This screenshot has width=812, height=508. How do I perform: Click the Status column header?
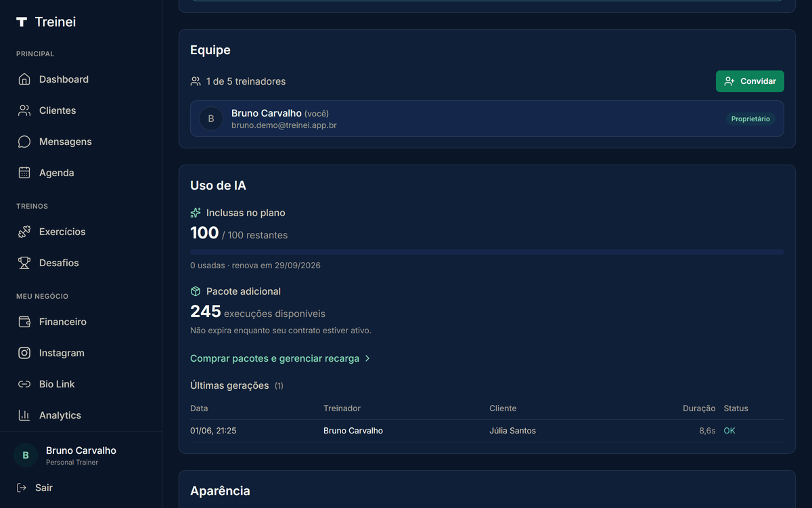click(x=736, y=408)
